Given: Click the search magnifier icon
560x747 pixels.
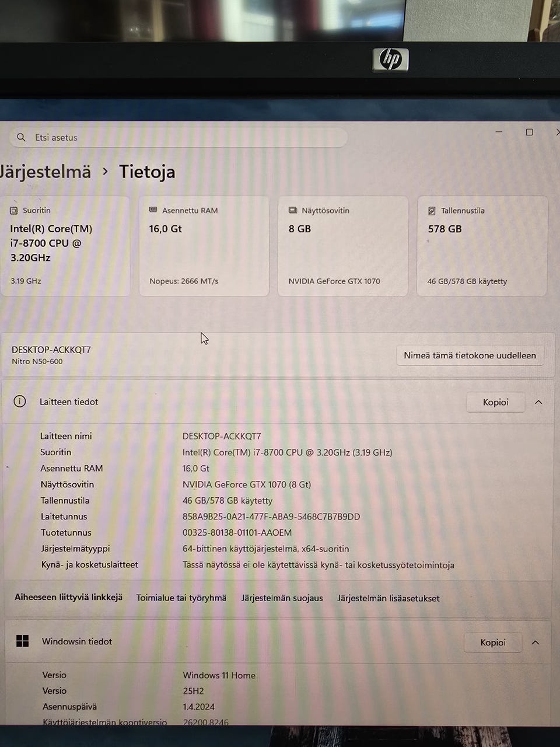Looking at the screenshot, I should tap(22, 137).
